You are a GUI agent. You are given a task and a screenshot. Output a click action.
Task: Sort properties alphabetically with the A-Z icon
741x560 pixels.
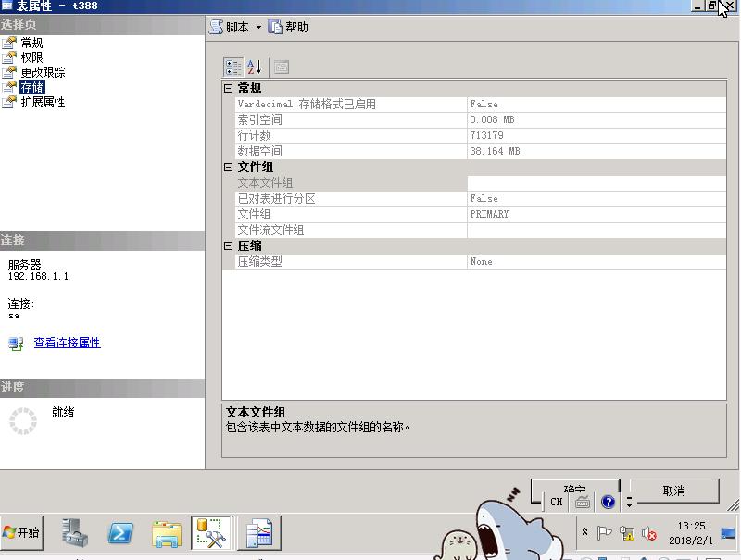(x=254, y=67)
